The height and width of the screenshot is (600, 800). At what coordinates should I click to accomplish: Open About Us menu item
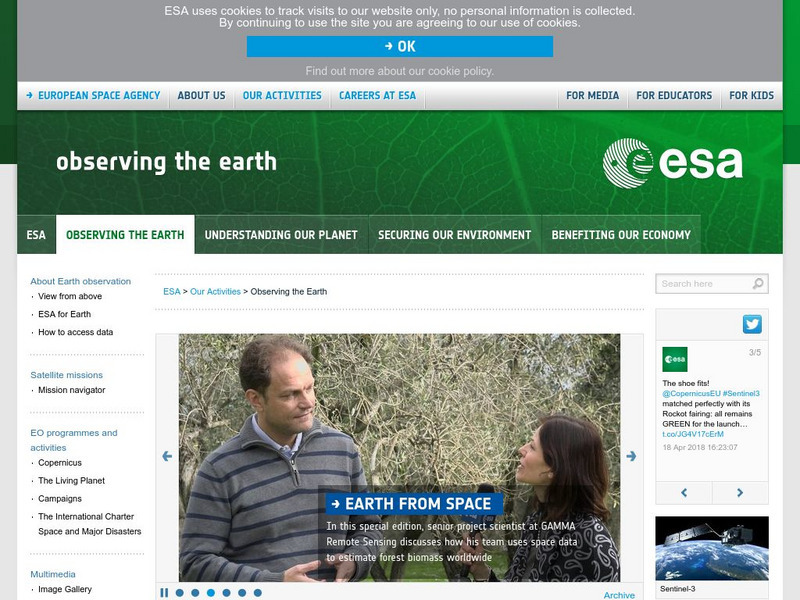(x=201, y=95)
